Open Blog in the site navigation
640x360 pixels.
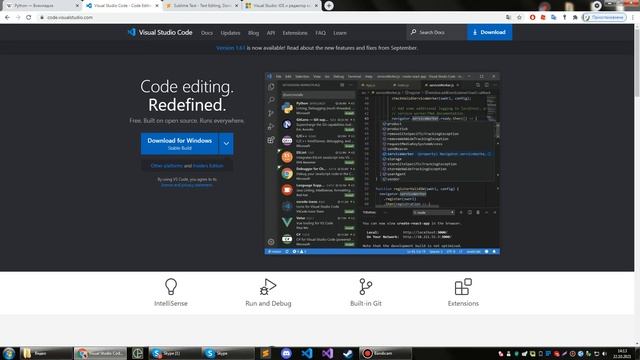click(253, 33)
